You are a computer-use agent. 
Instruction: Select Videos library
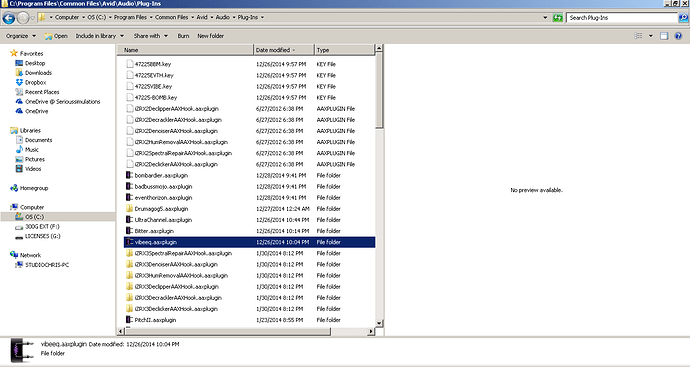(x=33, y=169)
